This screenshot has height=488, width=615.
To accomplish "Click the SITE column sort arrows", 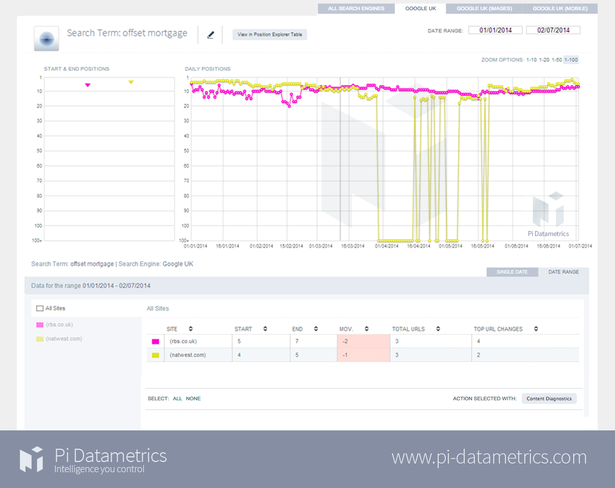I will (190, 328).
